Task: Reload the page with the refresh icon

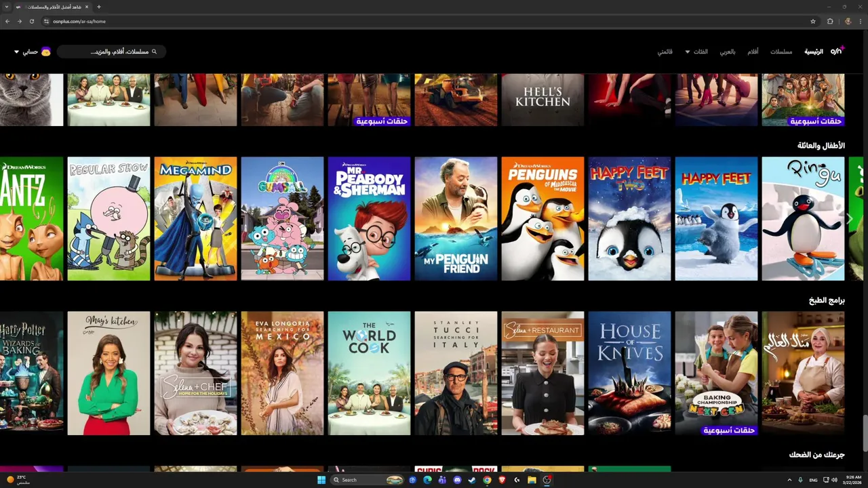Action: pos(32,21)
